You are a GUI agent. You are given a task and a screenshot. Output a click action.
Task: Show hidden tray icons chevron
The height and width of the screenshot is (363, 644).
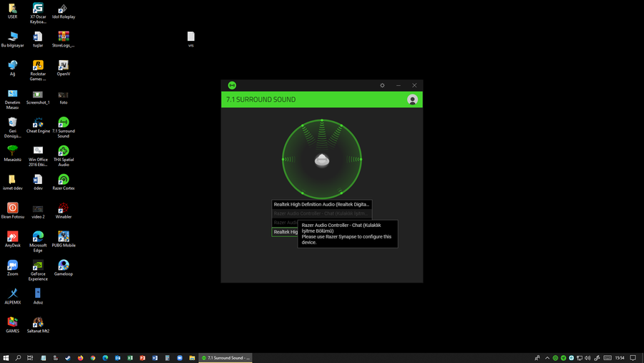547,358
